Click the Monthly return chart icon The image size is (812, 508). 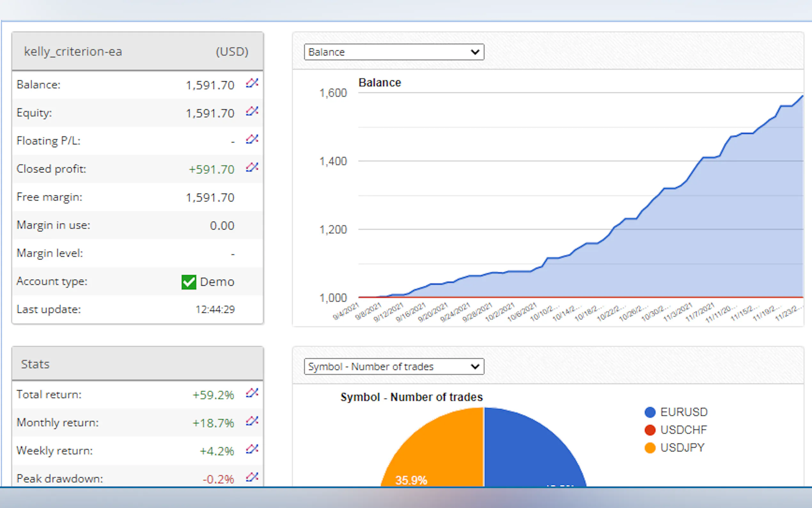(252, 421)
